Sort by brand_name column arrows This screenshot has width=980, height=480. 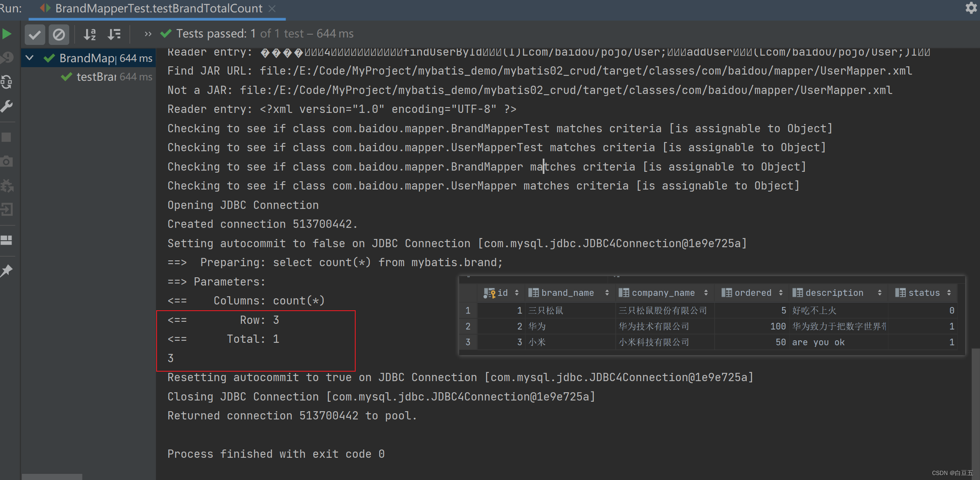pos(607,293)
